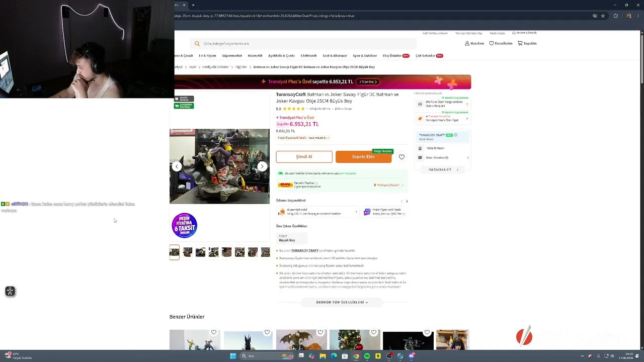Open TURANSOY CRAFT seller info icon
644x362 pixels.
(x=456, y=135)
